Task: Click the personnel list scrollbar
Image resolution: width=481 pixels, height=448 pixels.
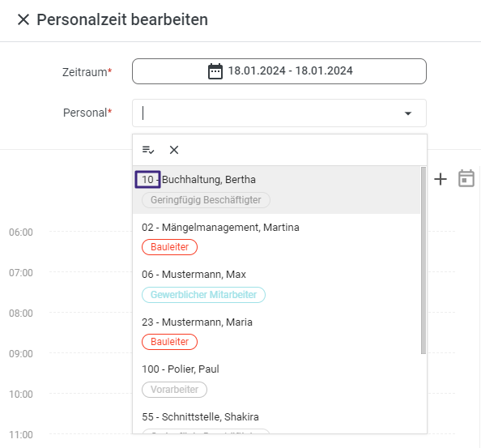Action: point(424,260)
